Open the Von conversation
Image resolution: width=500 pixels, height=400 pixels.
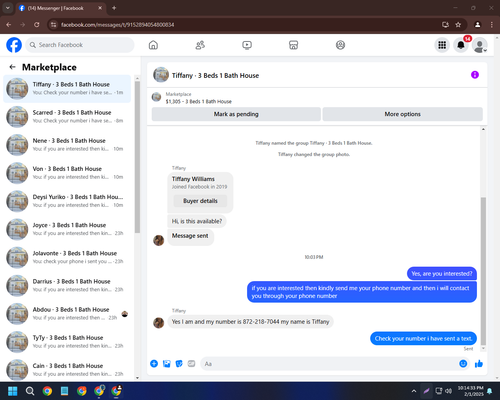point(67,173)
